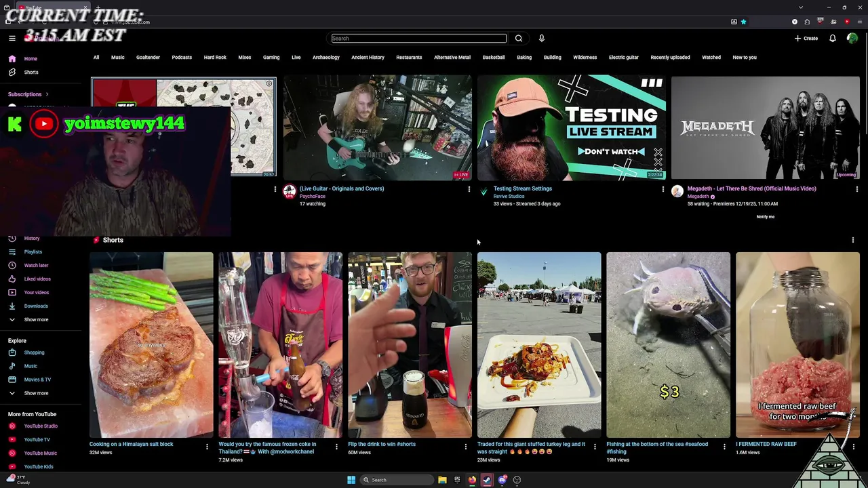The height and width of the screenshot is (488, 868).
Task: Open OBS Studio from taskbar
Action: (x=517, y=480)
